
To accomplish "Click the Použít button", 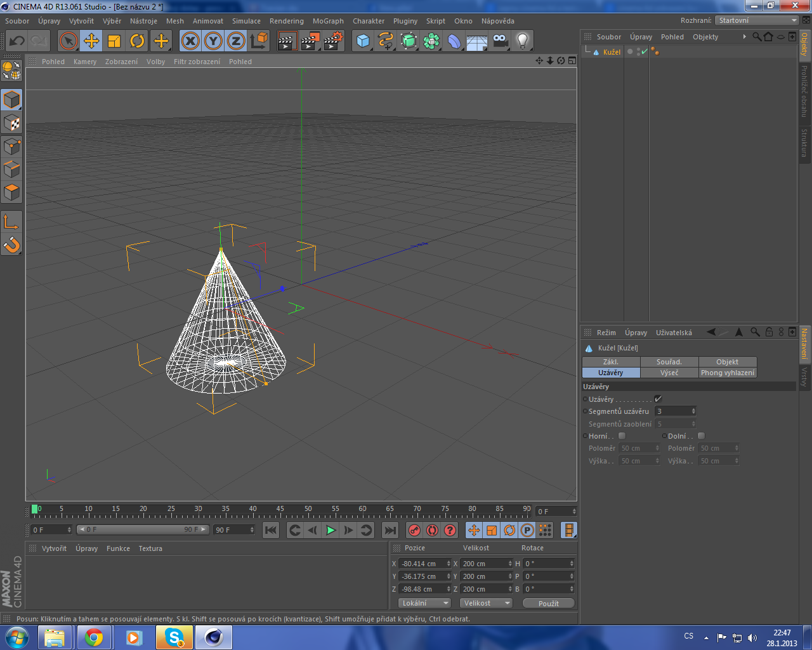I will click(x=548, y=603).
